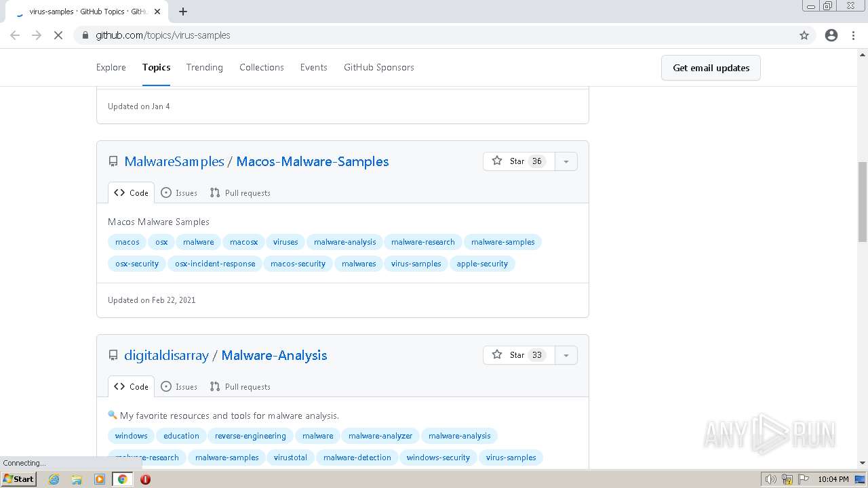868x488 pixels.
Task: Launch Windows Media Player from taskbar
Action: point(100,479)
